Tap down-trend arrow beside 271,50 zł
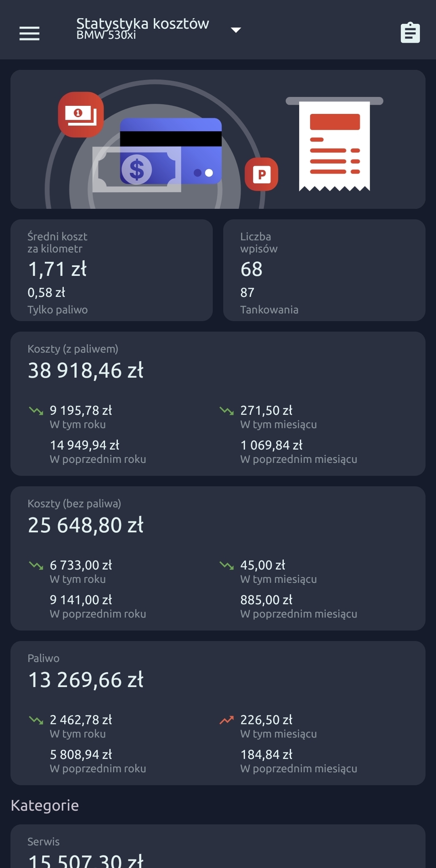This screenshot has width=436, height=868. click(226, 411)
